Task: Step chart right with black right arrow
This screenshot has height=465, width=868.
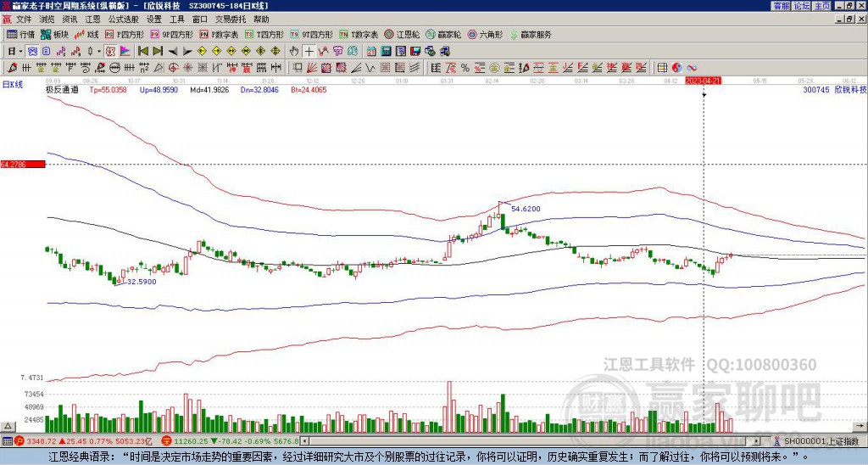Action: 187,52
